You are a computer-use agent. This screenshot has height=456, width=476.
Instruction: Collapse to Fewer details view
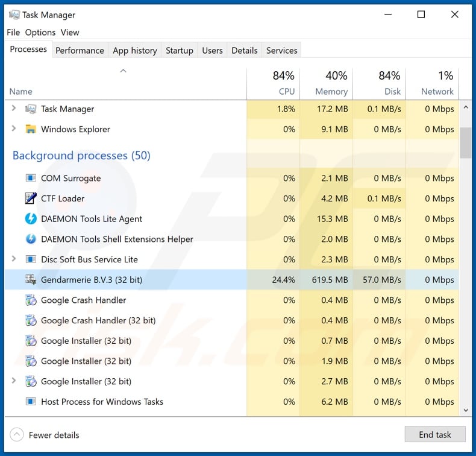pos(45,435)
